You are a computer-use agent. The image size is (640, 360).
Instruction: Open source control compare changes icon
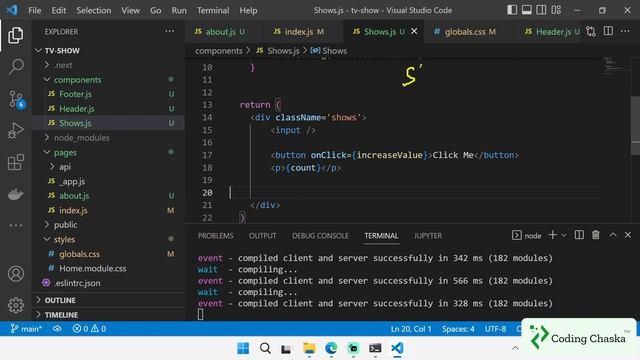pyautogui.click(x=591, y=31)
